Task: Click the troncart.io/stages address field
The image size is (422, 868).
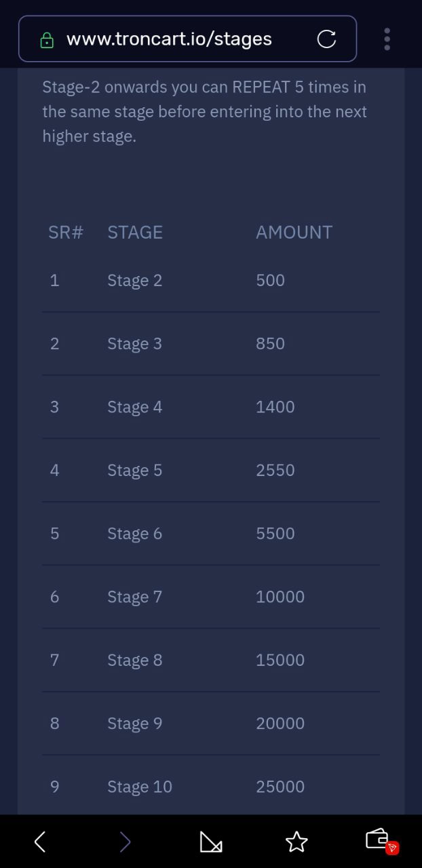Action: tap(170, 39)
